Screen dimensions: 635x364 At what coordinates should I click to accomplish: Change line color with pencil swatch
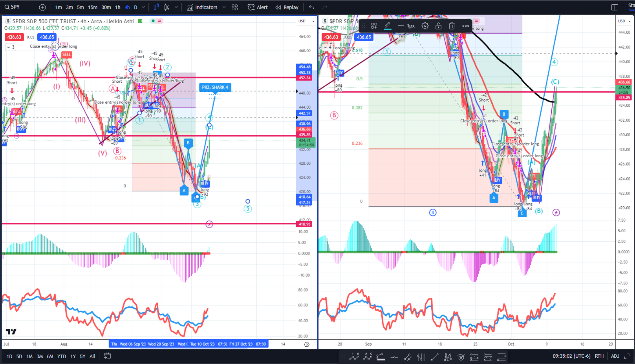pos(388,26)
